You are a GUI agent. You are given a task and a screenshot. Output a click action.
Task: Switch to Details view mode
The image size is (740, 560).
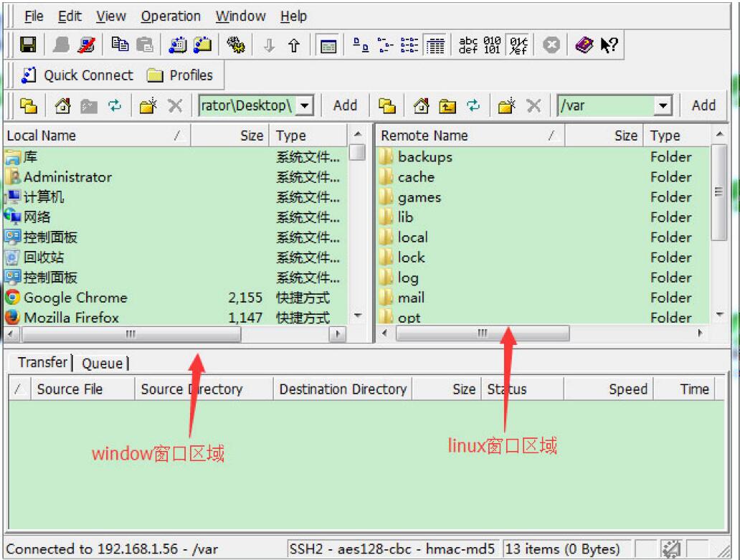click(435, 45)
